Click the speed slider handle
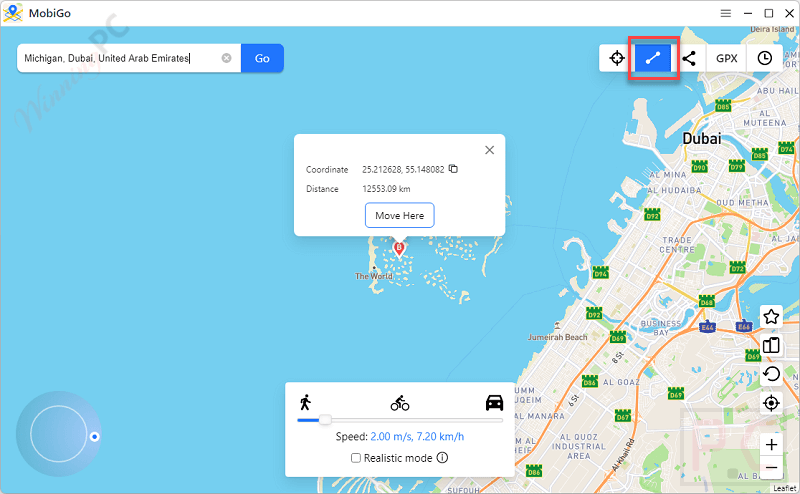Image resolution: width=800 pixels, height=494 pixels. click(x=325, y=420)
